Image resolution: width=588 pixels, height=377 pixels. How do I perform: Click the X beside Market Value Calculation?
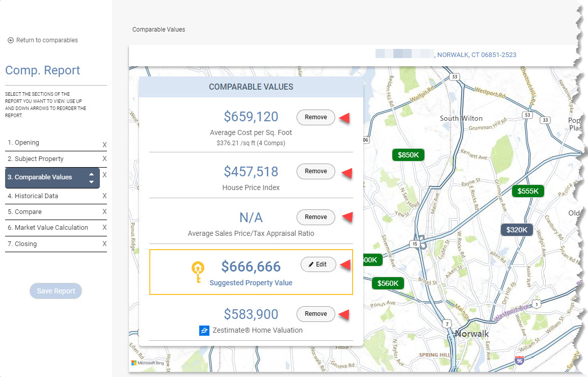104,227
